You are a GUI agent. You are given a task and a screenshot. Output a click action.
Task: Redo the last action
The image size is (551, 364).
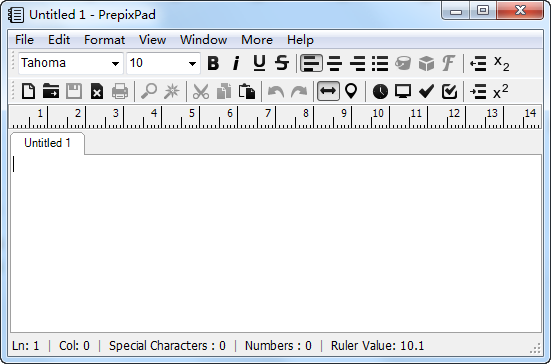(x=299, y=91)
